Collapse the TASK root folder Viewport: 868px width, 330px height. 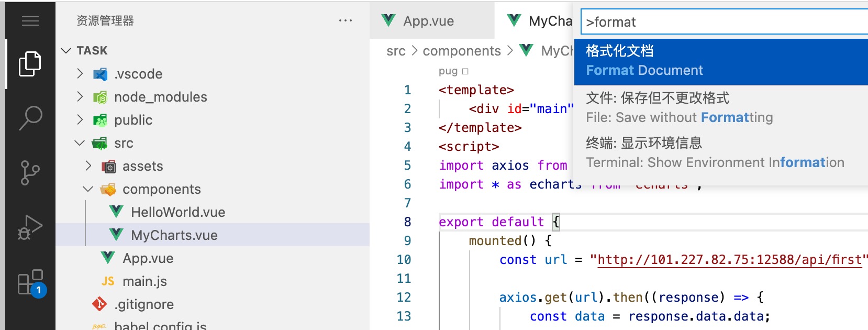(66, 51)
